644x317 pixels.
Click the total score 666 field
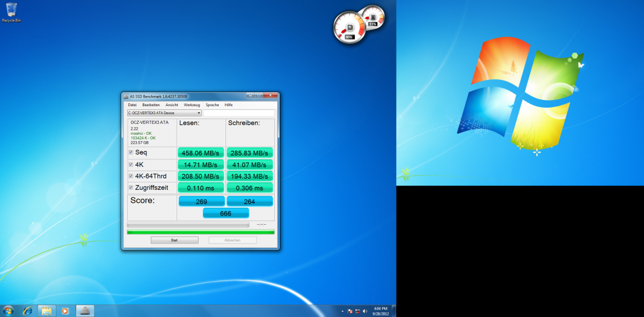tap(225, 213)
